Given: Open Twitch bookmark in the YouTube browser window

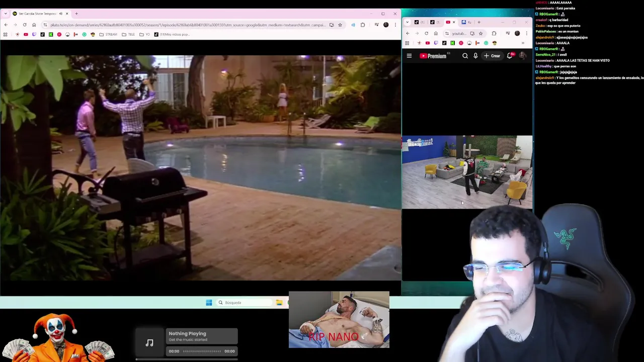Looking at the screenshot, I should click(x=436, y=43).
